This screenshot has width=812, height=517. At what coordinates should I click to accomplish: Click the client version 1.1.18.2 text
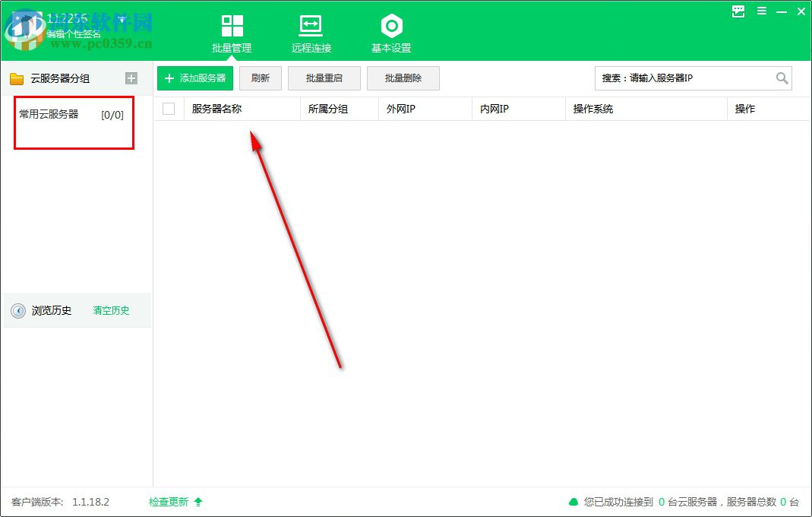click(x=90, y=502)
